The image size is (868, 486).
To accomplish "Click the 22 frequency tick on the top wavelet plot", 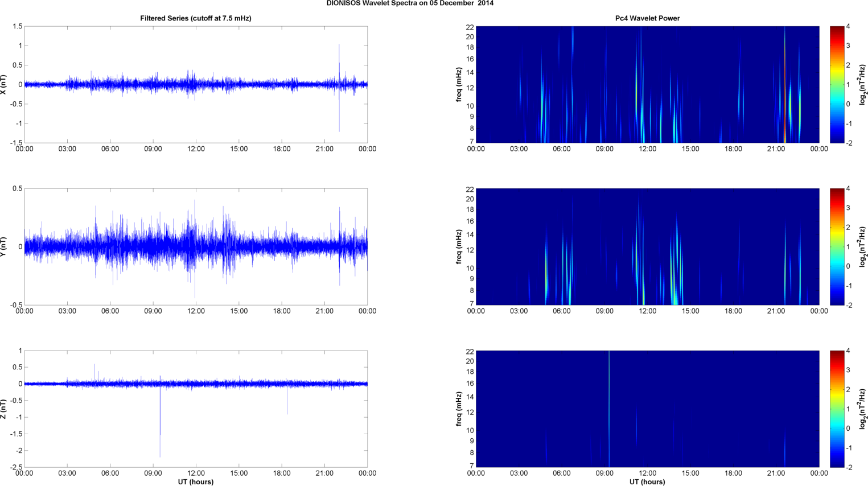I will [470, 27].
